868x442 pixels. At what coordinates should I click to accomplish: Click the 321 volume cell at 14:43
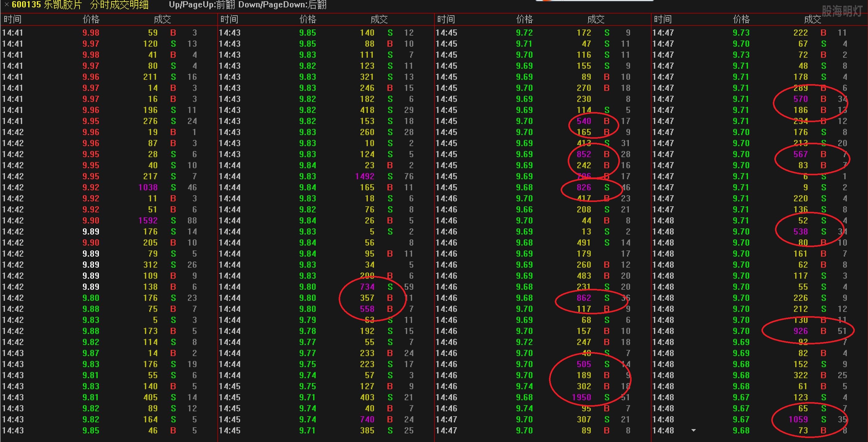pos(367,77)
